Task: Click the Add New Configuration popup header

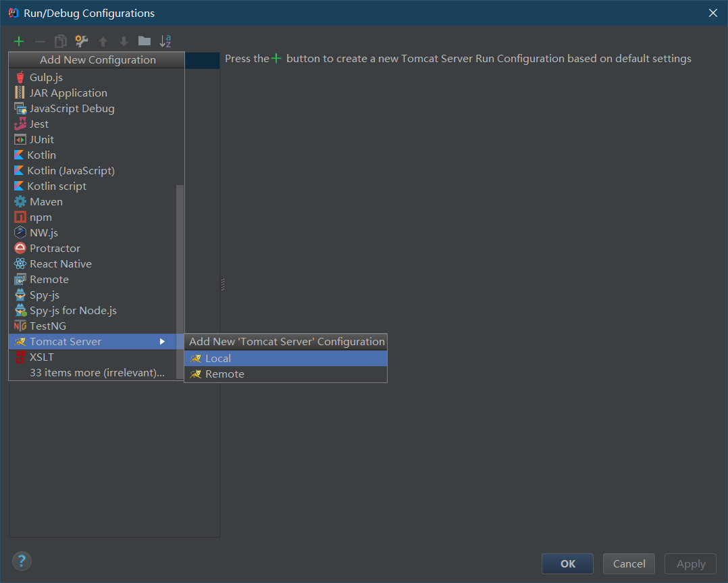Action: [x=97, y=60]
